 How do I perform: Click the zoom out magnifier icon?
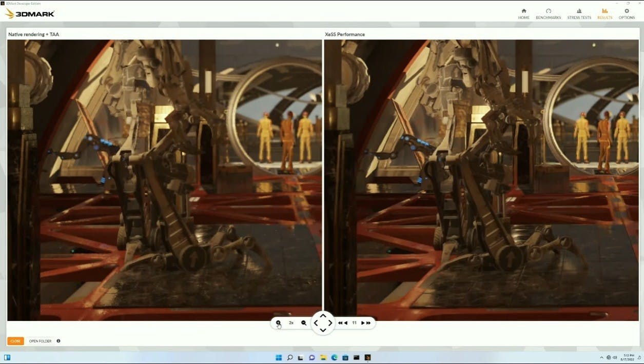(304, 323)
